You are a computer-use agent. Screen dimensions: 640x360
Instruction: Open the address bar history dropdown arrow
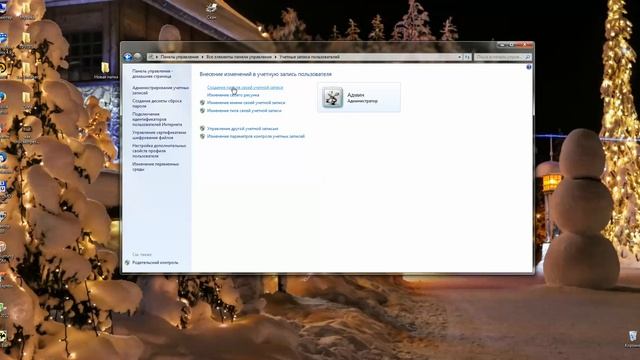tap(460, 57)
